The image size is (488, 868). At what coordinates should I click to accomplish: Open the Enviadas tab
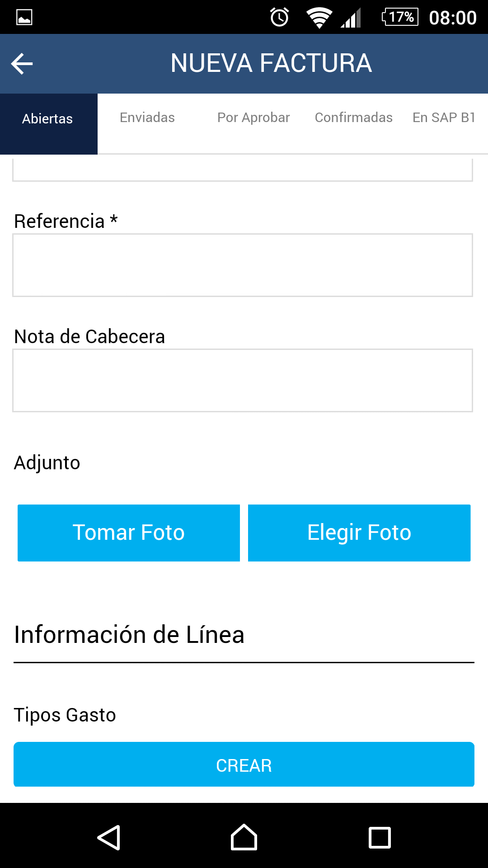[x=147, y=118]
